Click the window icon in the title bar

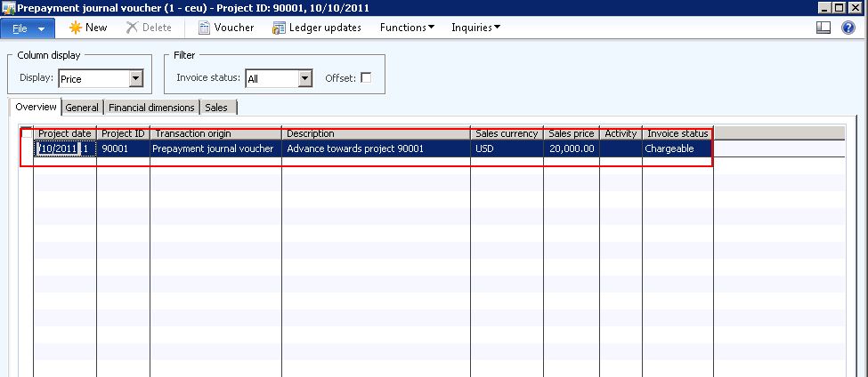point(8,7)
